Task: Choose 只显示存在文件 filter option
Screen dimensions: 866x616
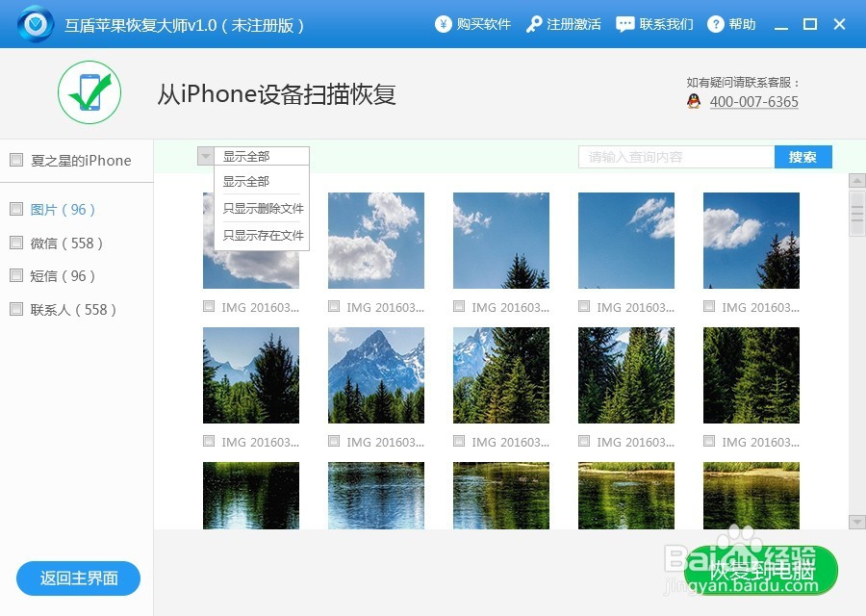Action: coord(262,236)
